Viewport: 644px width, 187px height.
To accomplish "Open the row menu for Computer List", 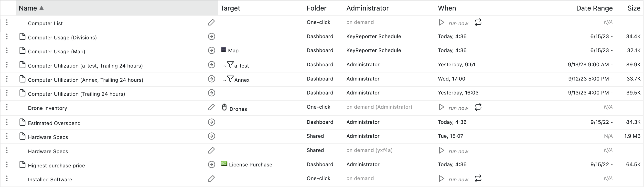I will [x=7, y=23].
